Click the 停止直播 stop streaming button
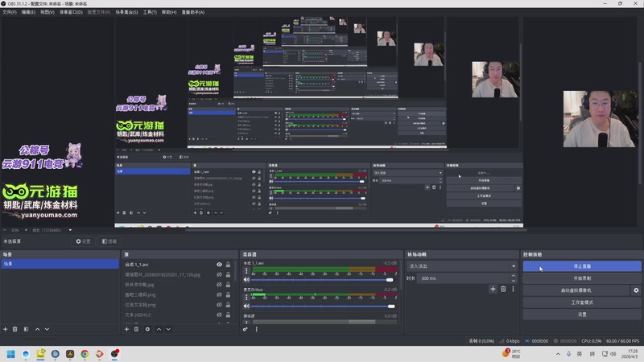This screenshot has width=644, height=362. click(x=582, y=266)
